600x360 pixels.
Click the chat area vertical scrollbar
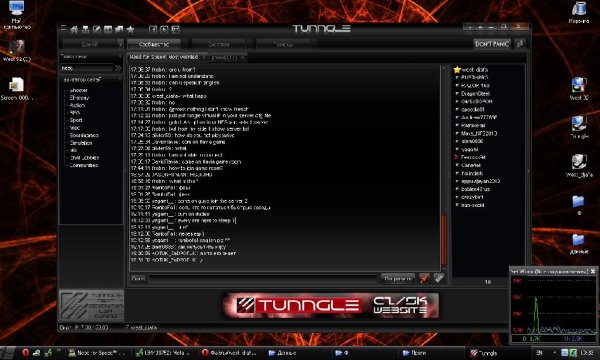click(x=444, y=168)
